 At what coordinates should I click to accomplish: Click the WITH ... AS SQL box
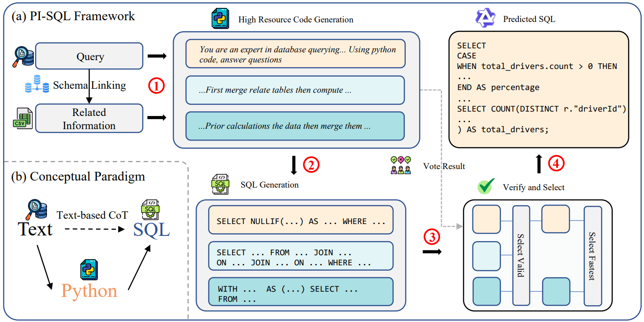coord(301,294)
